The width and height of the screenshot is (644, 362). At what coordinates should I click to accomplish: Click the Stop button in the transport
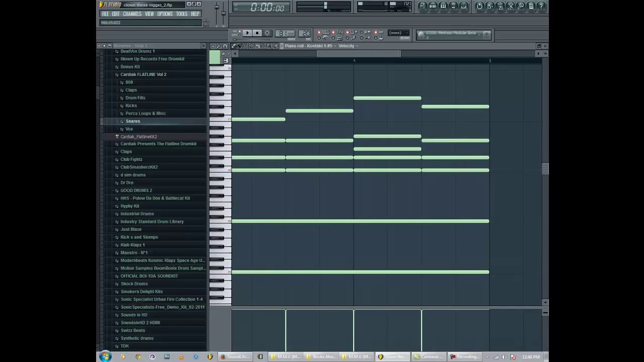257,33
